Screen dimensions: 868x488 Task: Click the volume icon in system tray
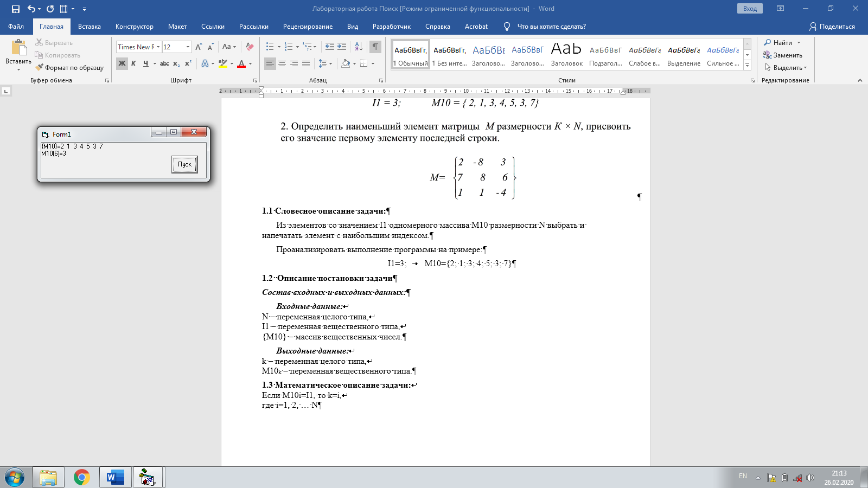tap(810, 478)
